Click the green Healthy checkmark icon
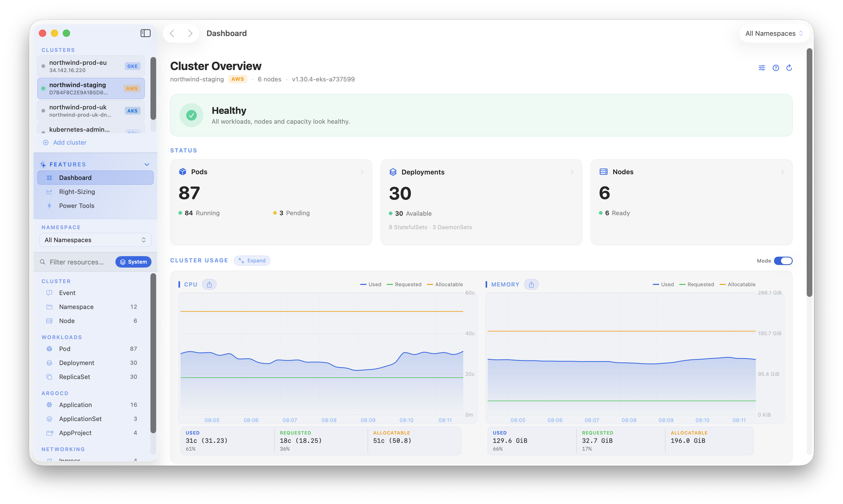Viewport: 843px width, 504px height. [191, 115]
